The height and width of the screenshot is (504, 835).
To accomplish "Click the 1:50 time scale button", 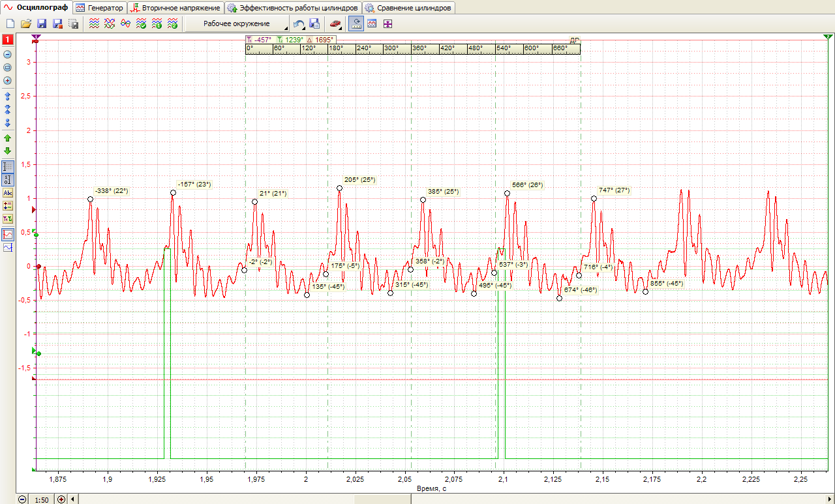I will [x=42, y=499].
